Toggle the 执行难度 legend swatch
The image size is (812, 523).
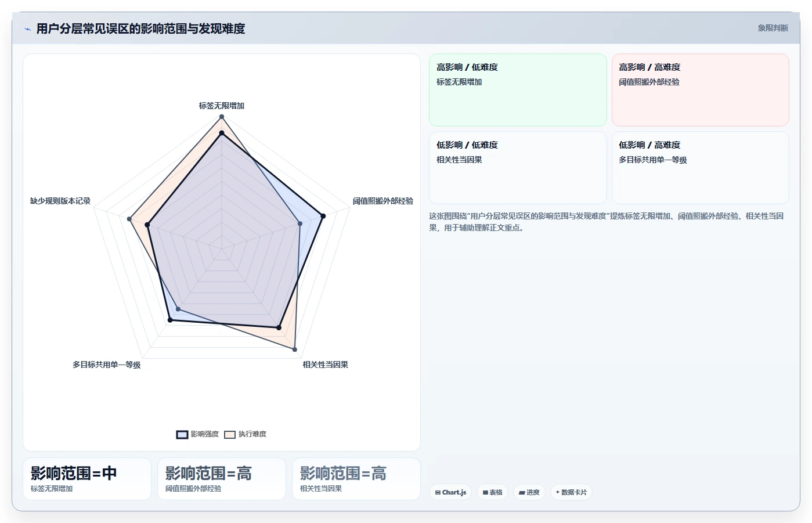point(230,435)
